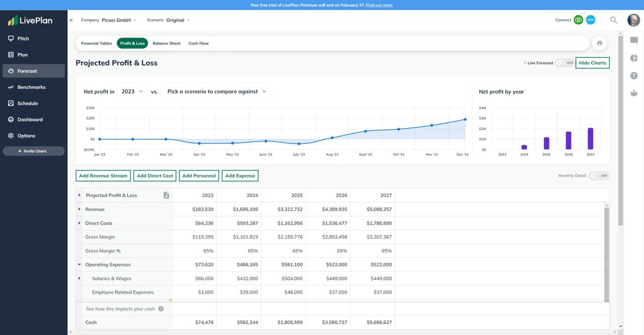644x335 pixels.
Task: Click the table's vertical scrollbar
Action: [x=607, y=255]
